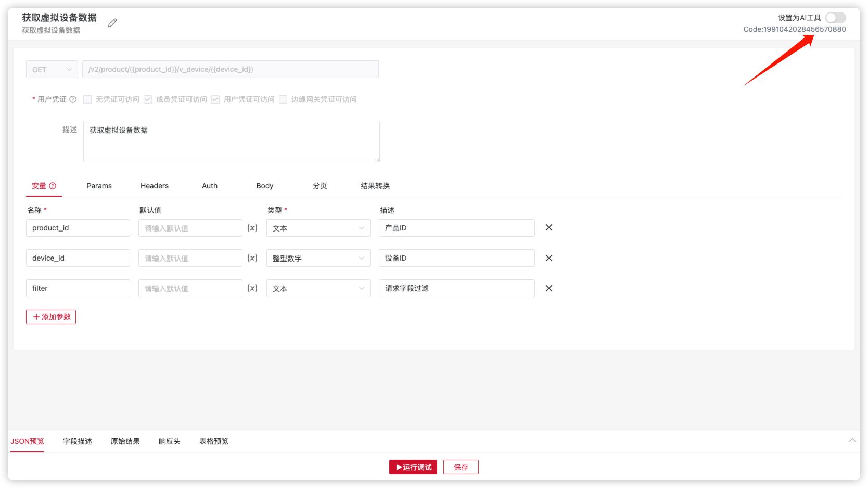Click the (x) variable icon beside product_id

pos(252,227)
